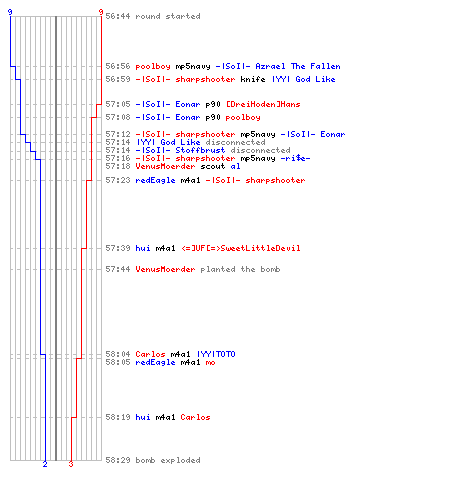The height and width of the screenshot is (500, 450).
Task: Click redEagle name at 57:23
Action: point(155,180)
